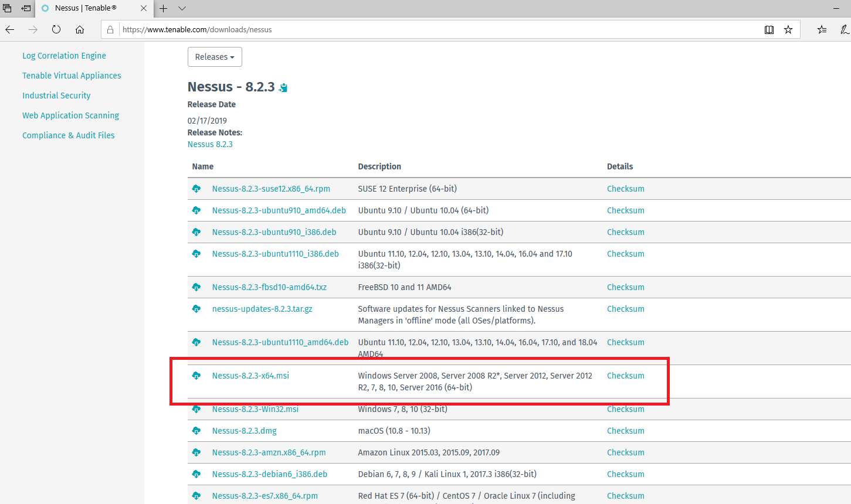Show tabs you've set aside
This screenshot has width=851, height=504.
tap(7, 8)
